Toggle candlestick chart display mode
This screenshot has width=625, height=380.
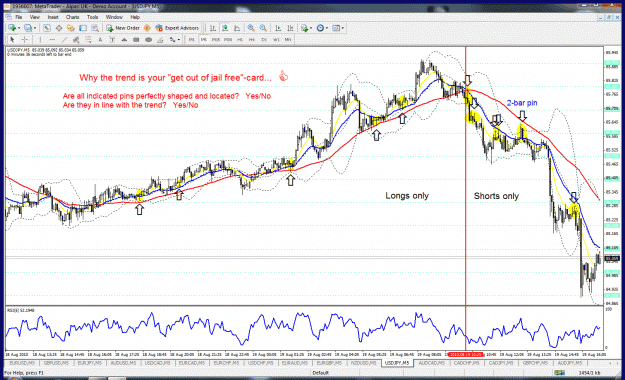click(x=225, y=28)
